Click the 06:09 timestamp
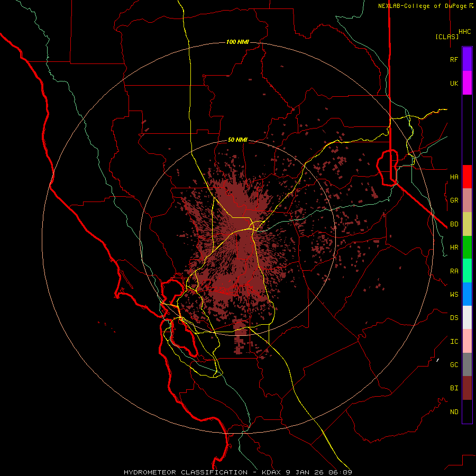The width and height of the screenshot is (476, 476). click(x=342, y=472)
